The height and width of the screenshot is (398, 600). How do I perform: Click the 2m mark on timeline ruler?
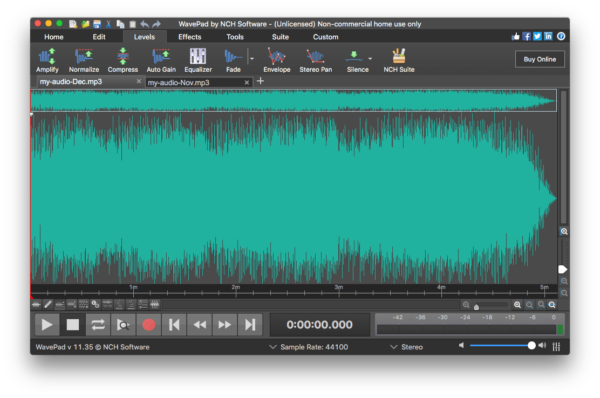[236, 287]
